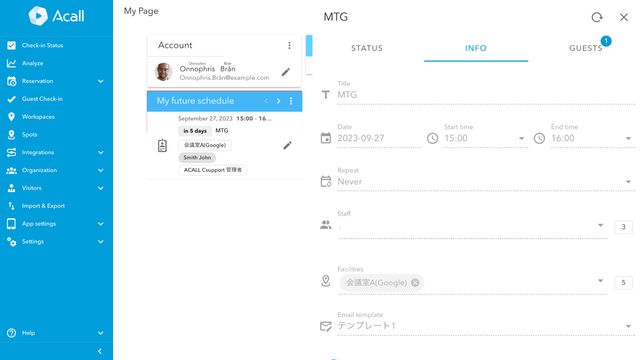Click the repeat calendar icon
Viewport: 644px width, 360px height.
click(326, 181)
